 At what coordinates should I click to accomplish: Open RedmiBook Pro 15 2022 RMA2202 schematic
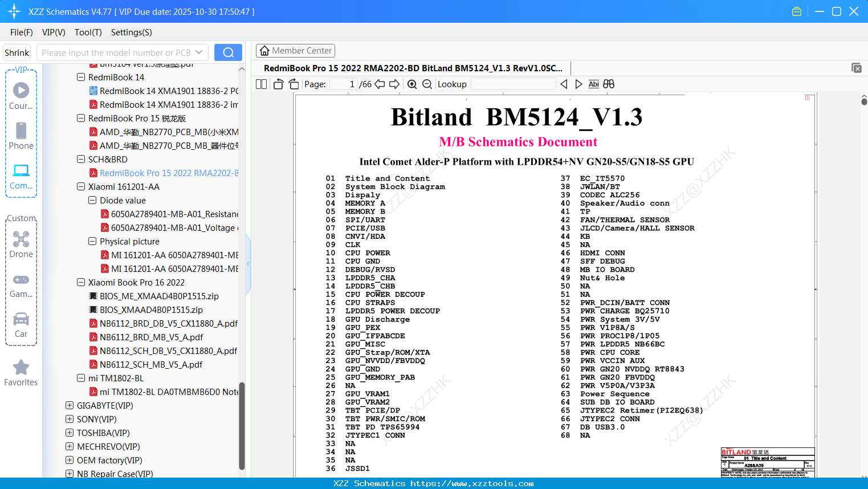[164, 173]
